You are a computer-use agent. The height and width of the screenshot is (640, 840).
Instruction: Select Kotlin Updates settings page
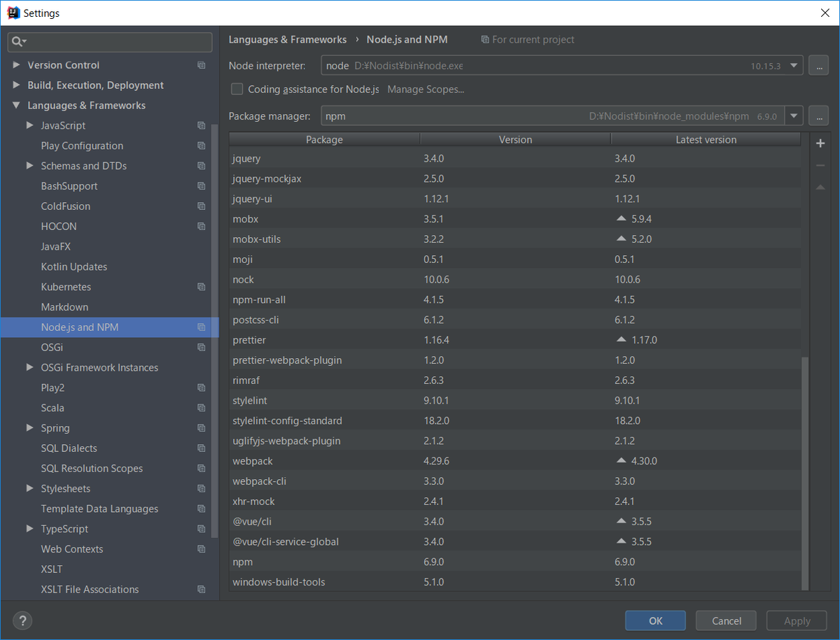pyautogui.click(x=74, y=267)
